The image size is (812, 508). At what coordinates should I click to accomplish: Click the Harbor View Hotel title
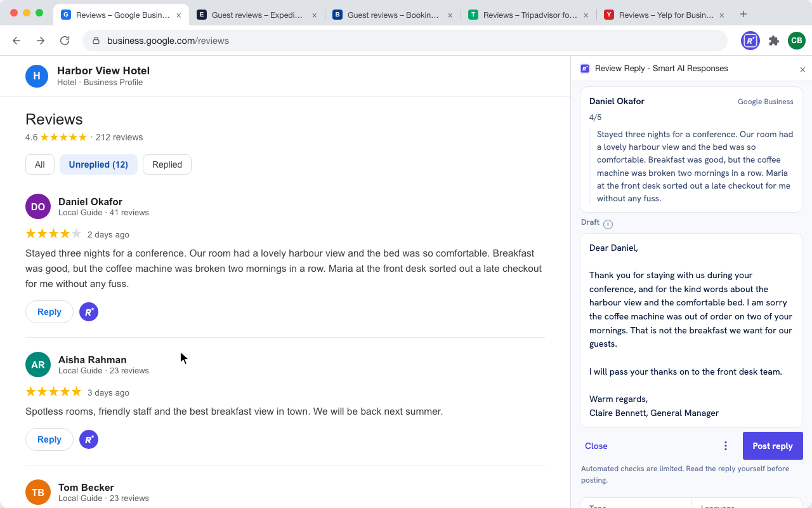(x=103, y=70)
